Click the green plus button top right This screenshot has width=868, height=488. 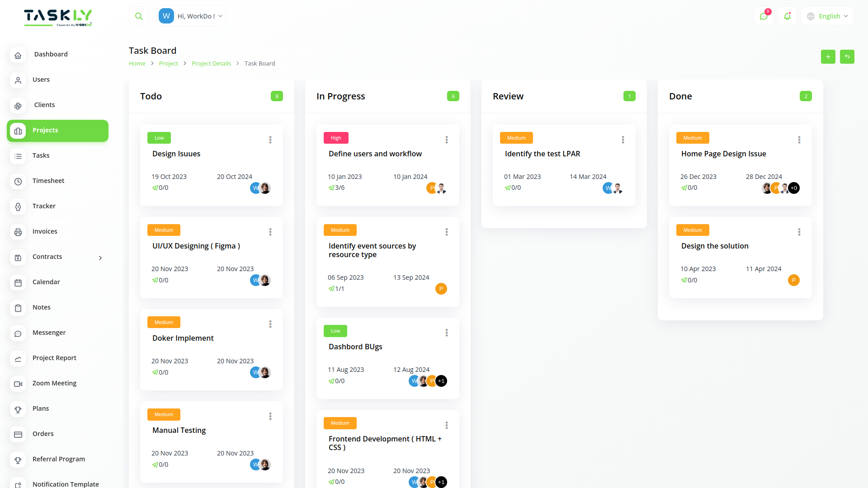[x=828, y=56]
